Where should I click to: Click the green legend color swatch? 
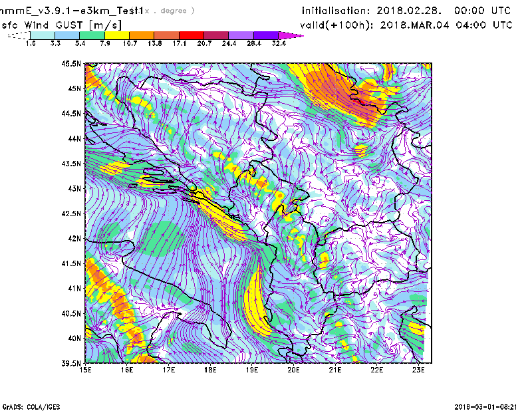pos(92,35)
